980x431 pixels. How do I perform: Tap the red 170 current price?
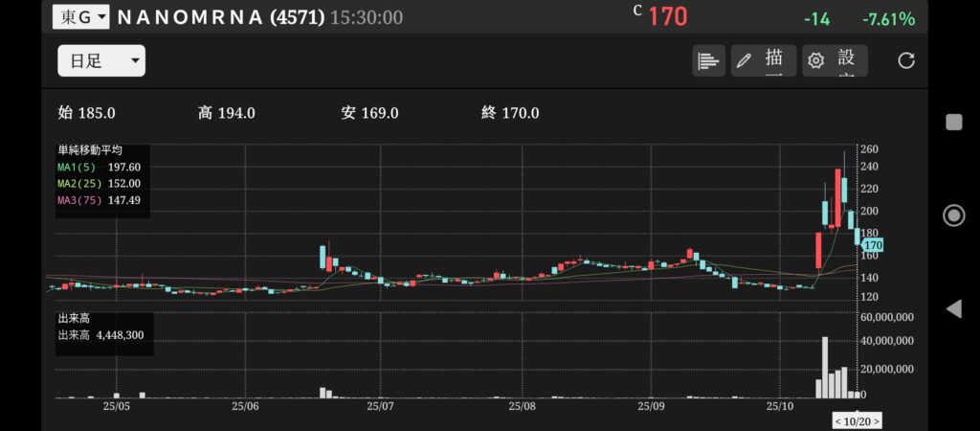(667, 17)
